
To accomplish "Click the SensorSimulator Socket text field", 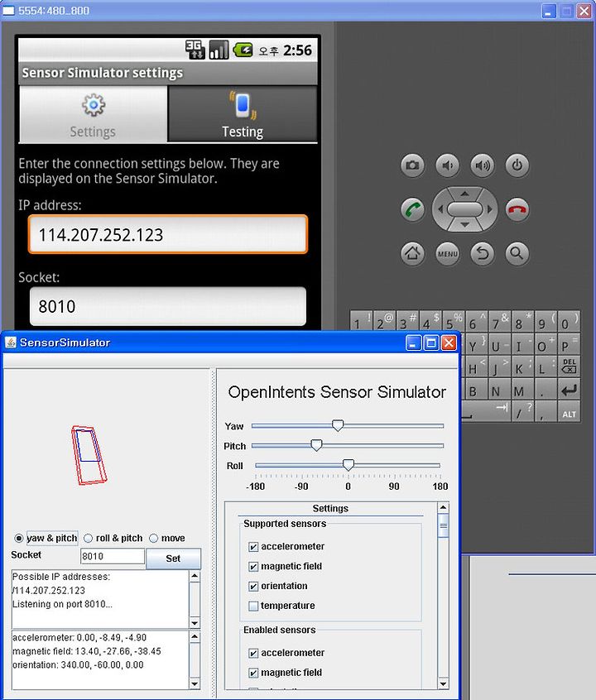I will coord(112,556).
